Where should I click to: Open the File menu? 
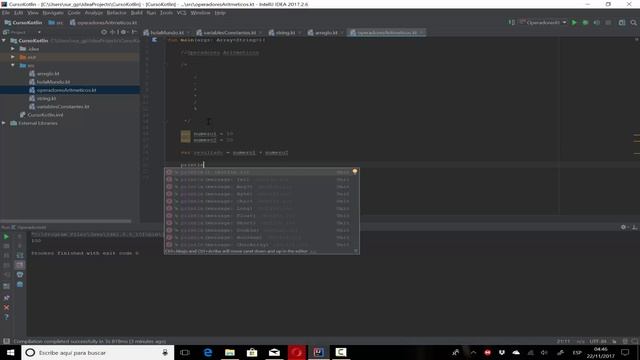click(x=6, y=13)
